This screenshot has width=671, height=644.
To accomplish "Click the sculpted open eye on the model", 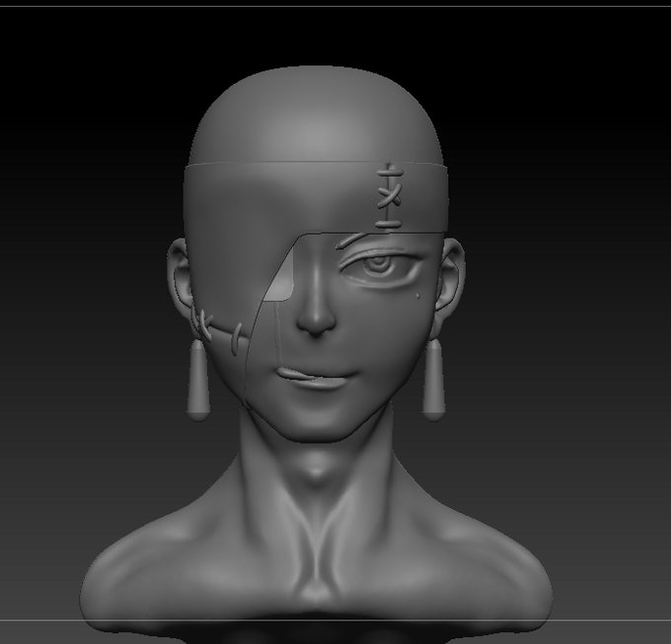I will pyautogui.click(x=378, y=267).
